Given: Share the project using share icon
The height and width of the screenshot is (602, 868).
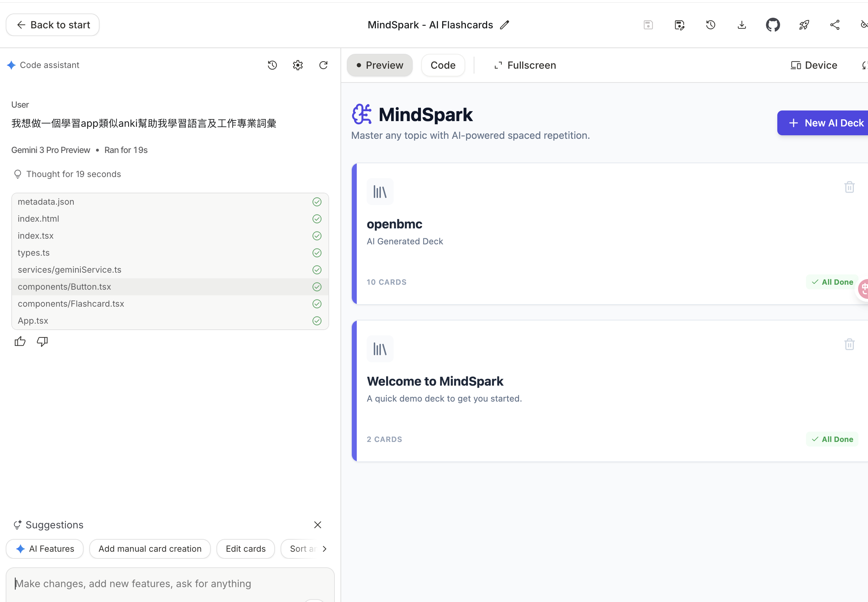Looking at the screenshot, I should [x=834, y=24].
